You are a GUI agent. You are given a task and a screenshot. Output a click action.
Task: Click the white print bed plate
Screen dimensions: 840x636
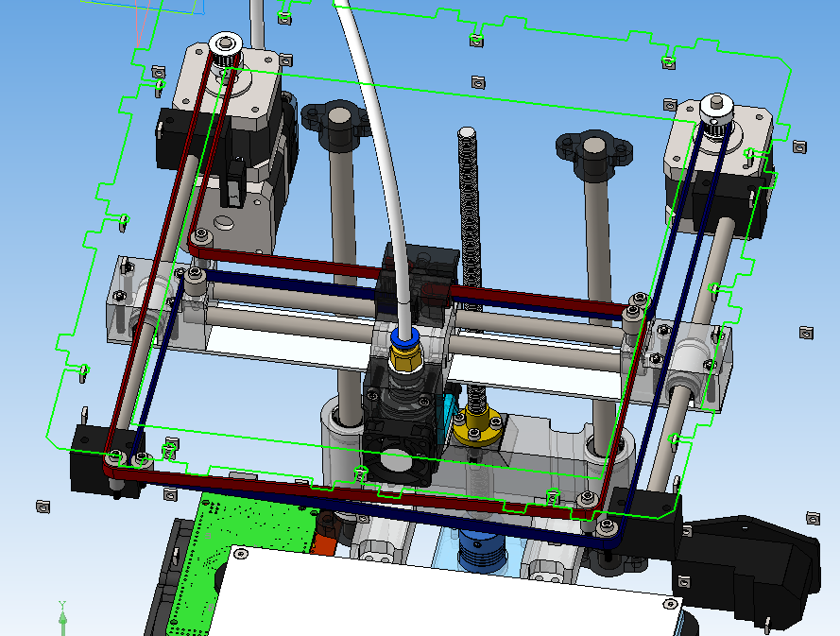click(445, 594)
